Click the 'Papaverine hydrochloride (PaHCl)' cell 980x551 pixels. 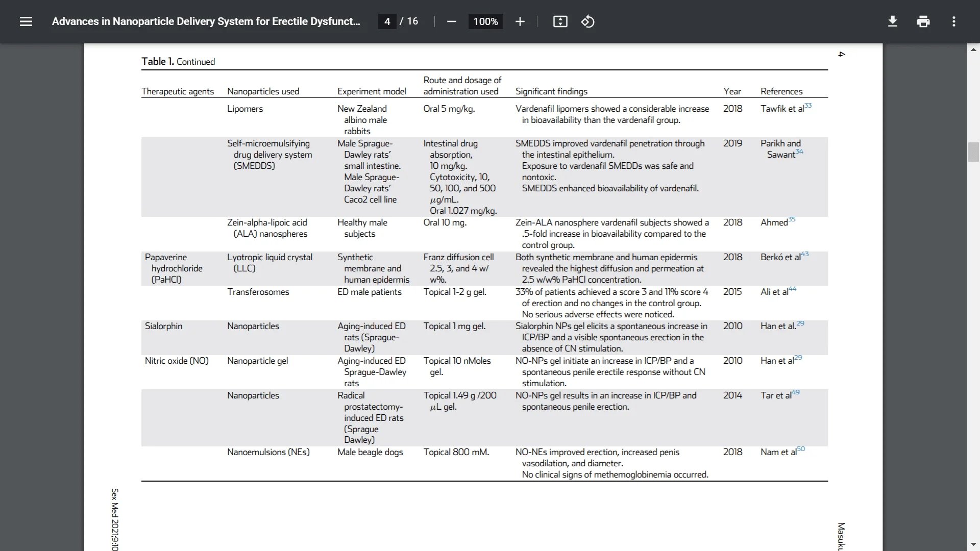pos(174,268)
